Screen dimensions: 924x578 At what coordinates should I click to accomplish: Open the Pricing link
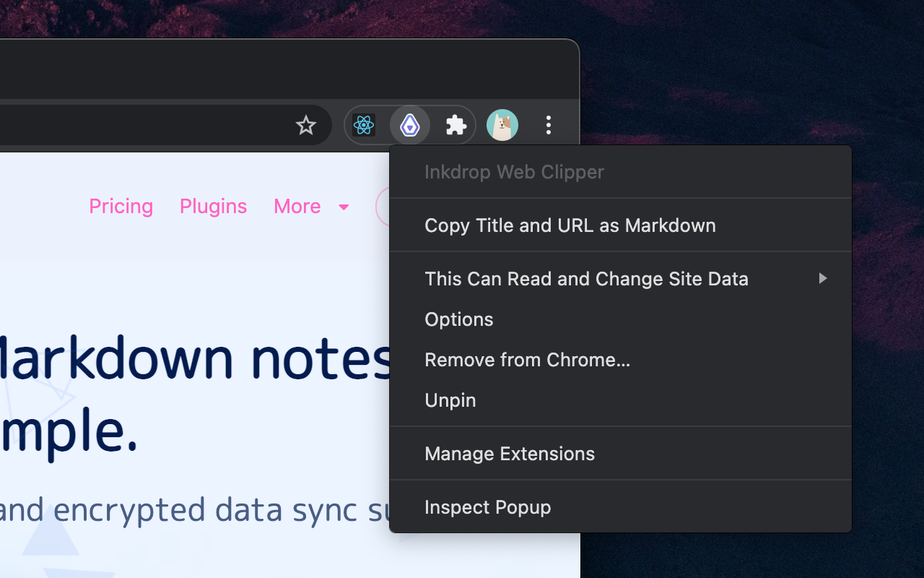tap(121, 207)
